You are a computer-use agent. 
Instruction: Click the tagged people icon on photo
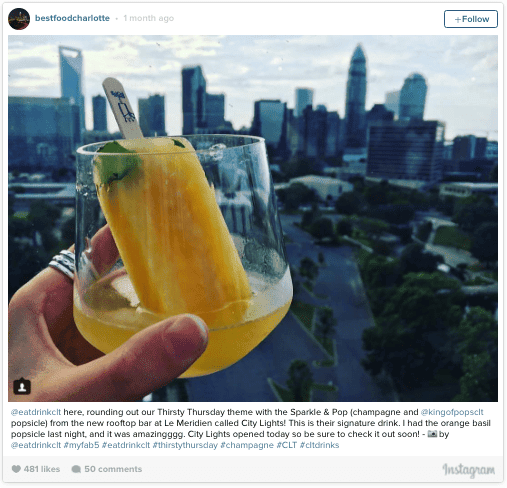coord(22,387)
